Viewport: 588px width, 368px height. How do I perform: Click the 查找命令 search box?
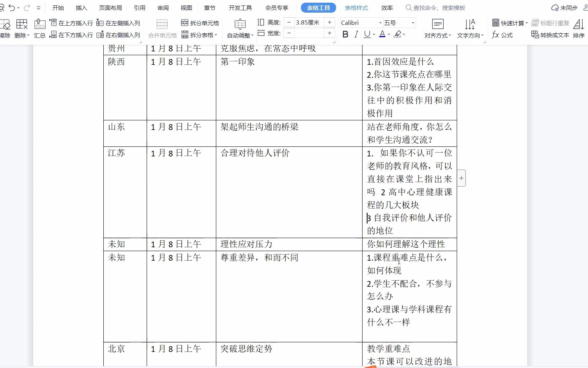click(x=436, y=8)
